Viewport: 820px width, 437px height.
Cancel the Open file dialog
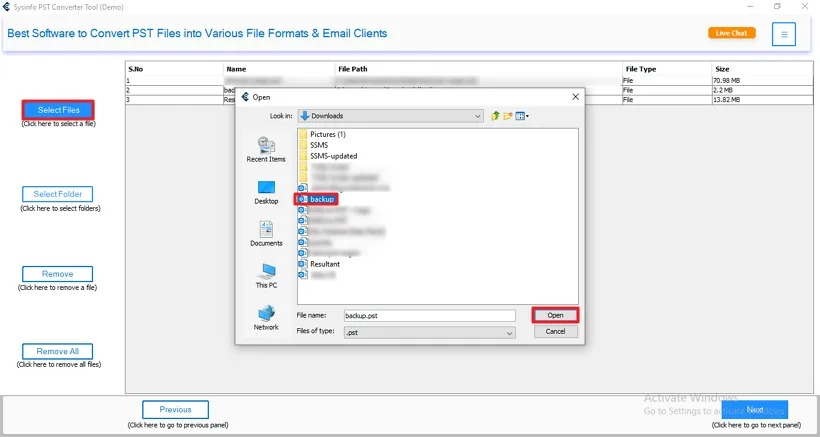[555, 331]
